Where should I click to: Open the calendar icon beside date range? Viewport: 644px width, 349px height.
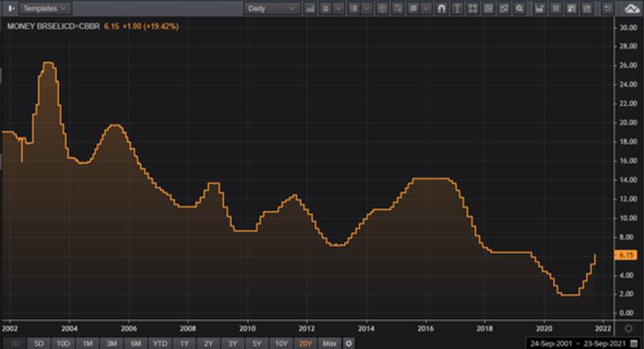pos(634,343)
